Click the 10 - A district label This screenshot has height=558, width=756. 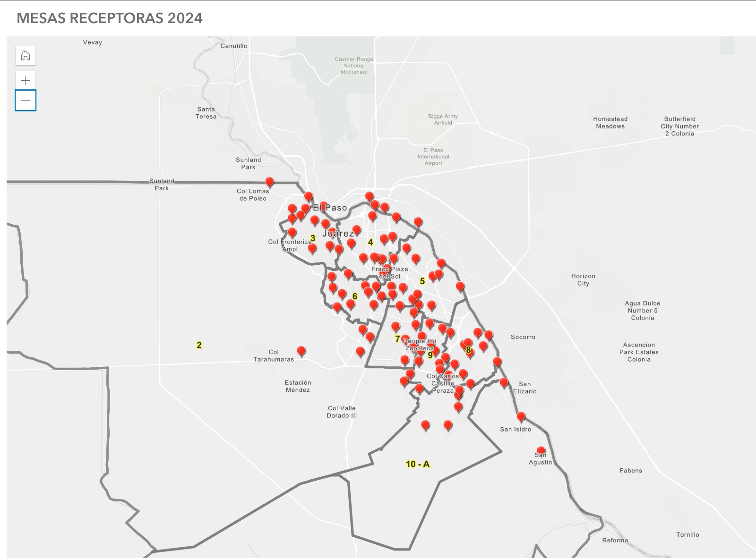click(x=418, y=464)
